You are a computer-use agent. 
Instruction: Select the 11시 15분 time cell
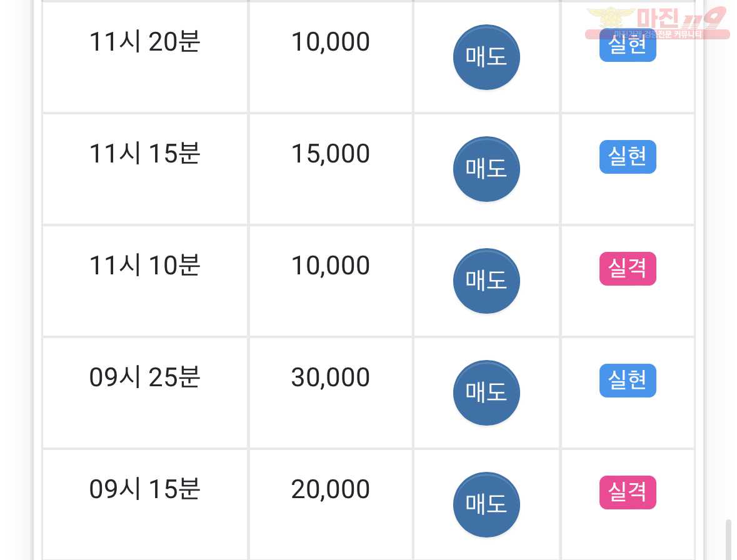point(145,169)
